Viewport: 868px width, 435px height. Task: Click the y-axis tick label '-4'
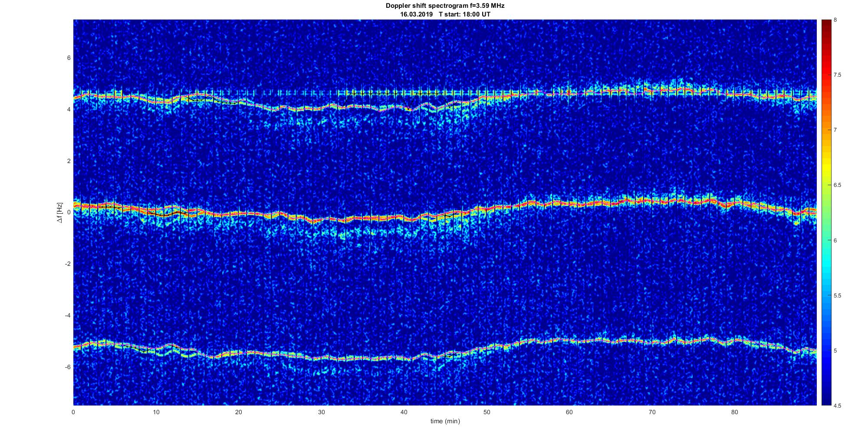tap(68, 315)
